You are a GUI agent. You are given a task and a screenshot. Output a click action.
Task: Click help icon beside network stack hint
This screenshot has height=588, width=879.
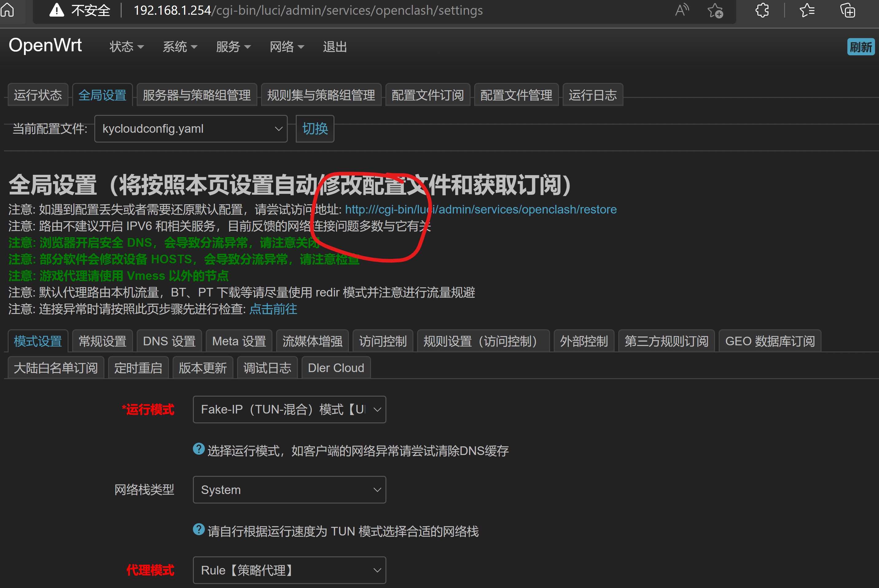pyautogui.click(x=199, y=530)
